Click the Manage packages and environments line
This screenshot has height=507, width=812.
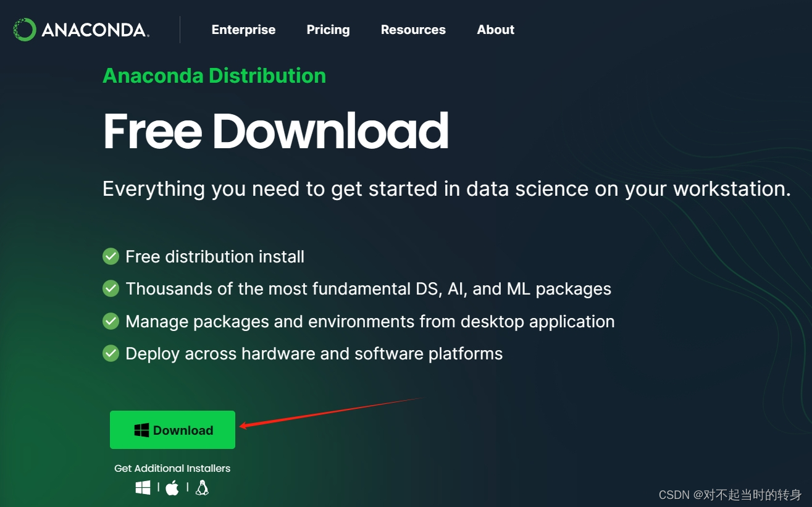370,322
